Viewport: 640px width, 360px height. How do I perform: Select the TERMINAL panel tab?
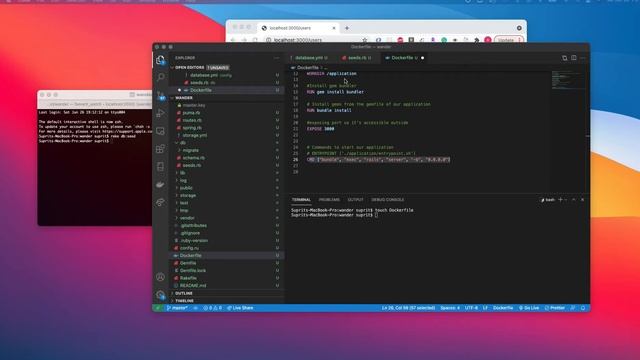coord(301,200)
